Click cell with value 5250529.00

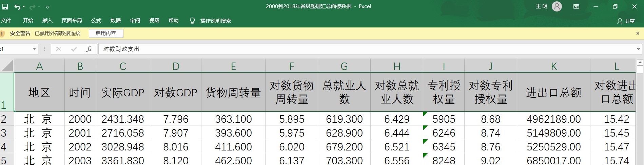(554, 147)
